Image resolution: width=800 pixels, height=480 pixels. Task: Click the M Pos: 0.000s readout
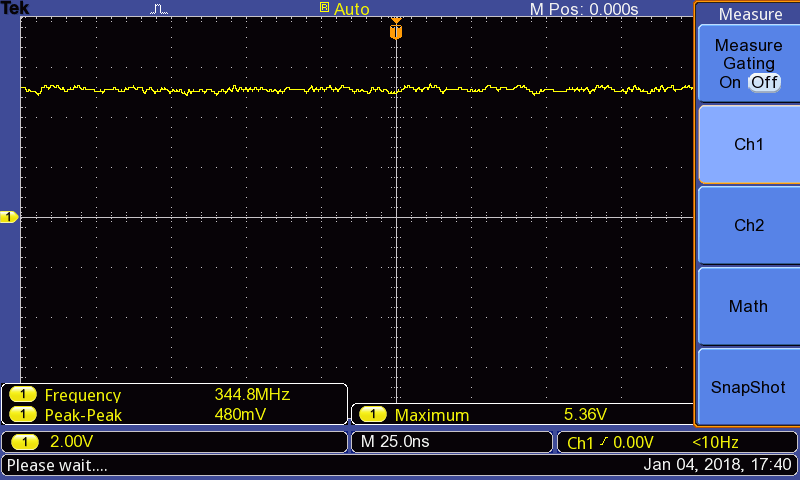click(584, 9)
